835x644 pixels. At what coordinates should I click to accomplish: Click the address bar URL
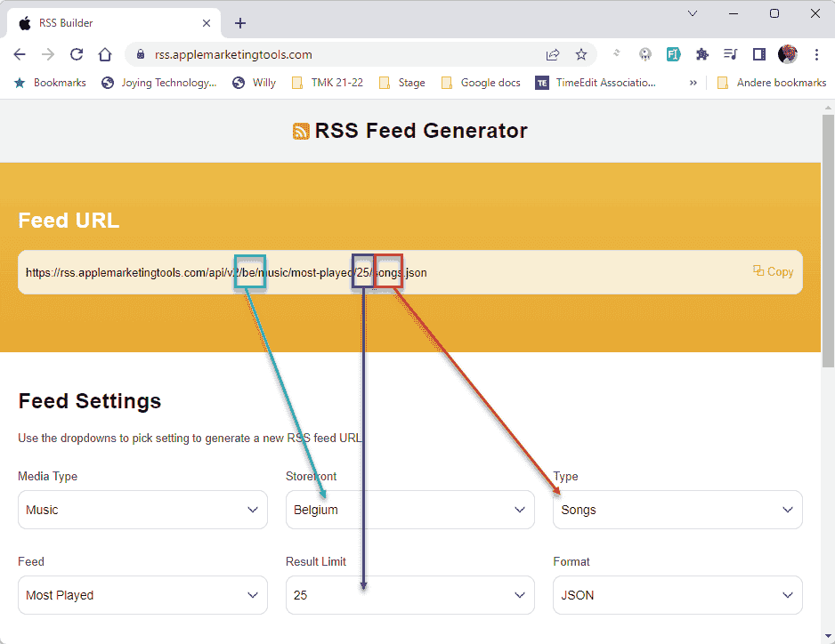[x=233, y=54]
